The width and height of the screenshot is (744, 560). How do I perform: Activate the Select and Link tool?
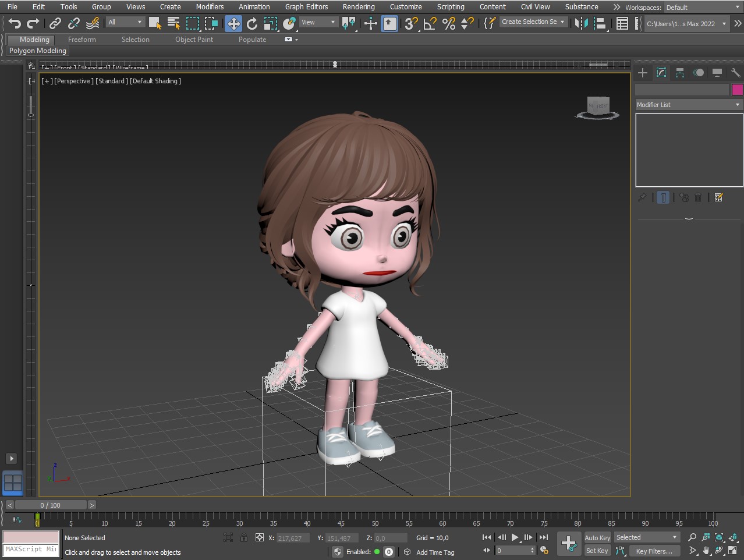55,23
